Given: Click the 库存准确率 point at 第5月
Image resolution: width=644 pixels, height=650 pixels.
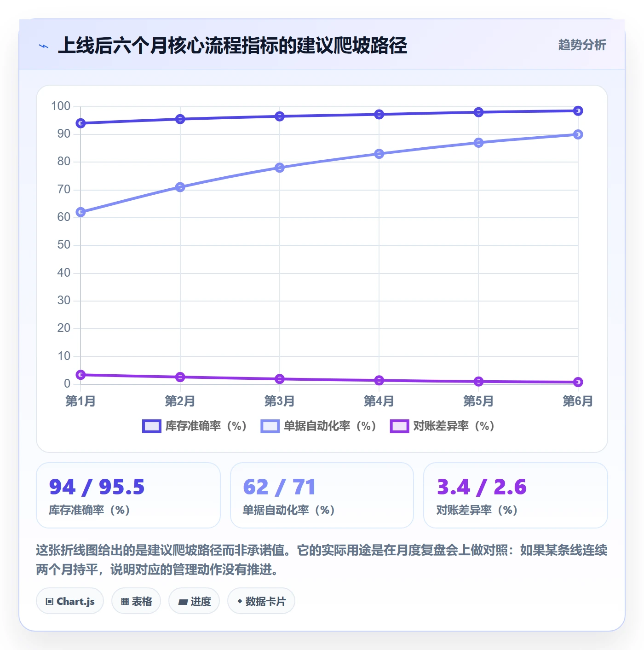Looking at the screenshot, I should pyautogui.click(x=478, y=112).
